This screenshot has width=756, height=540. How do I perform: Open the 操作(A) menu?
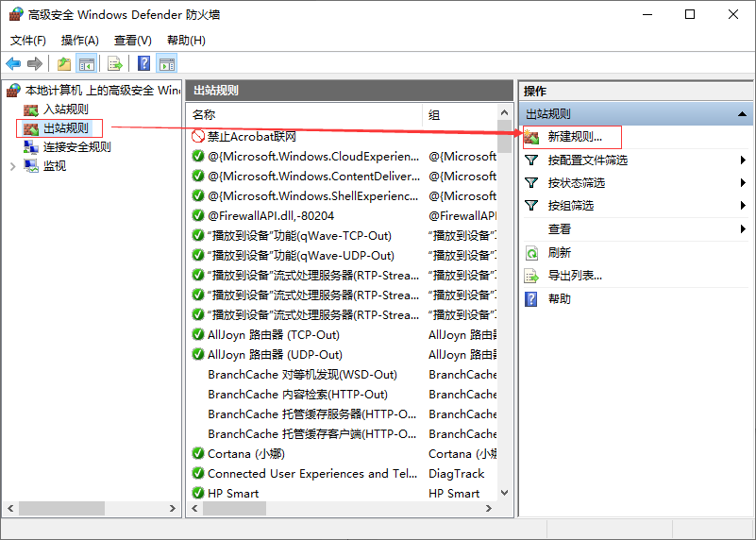click(79, 40)
